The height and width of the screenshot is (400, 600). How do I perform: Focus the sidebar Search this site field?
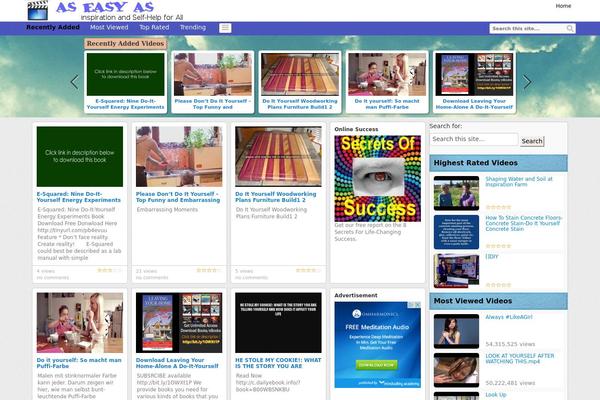[474, 139]
